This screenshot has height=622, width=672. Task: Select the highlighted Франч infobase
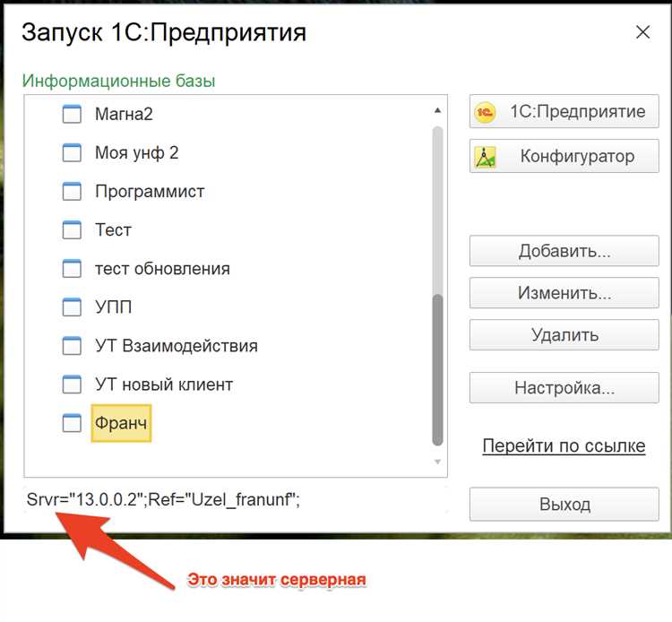[121, 423]
